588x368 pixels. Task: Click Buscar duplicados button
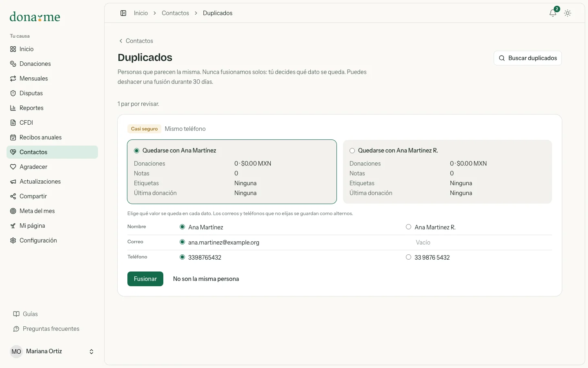pos(528,58)
